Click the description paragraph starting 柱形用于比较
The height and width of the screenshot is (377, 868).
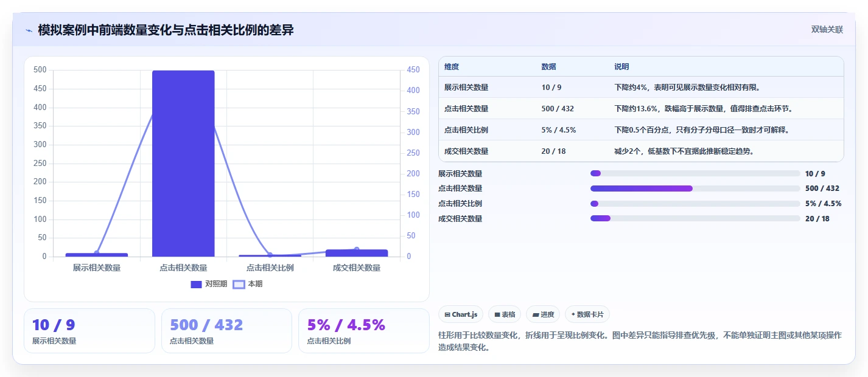(x=640, y=342)
